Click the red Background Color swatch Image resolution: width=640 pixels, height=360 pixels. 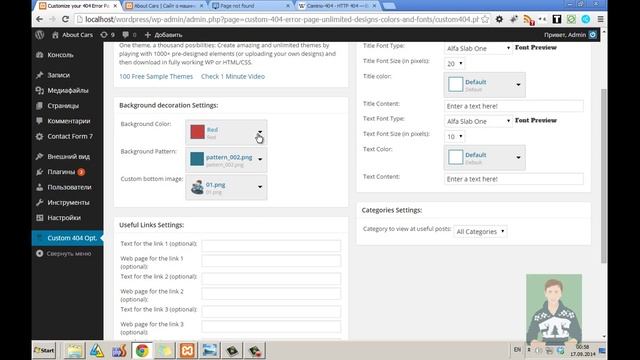[x=198, y=132]
